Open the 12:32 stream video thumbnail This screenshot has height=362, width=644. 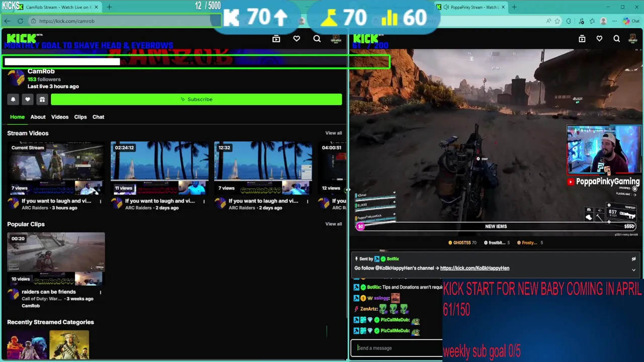click(x=263, y=168)
